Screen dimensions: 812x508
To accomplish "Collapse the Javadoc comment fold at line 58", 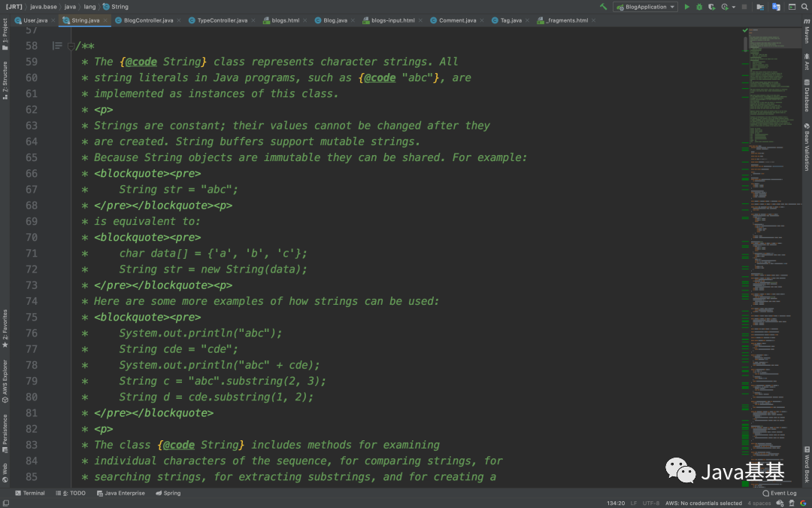I will point(71,46).
